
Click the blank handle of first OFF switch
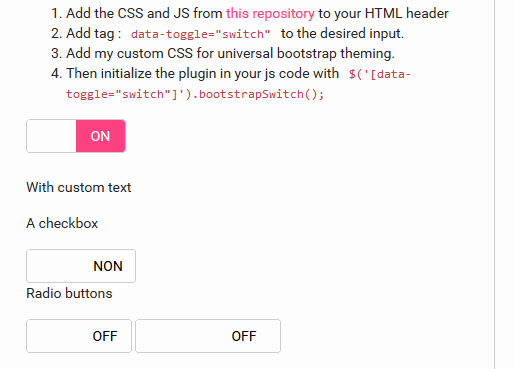click(53, 336)
